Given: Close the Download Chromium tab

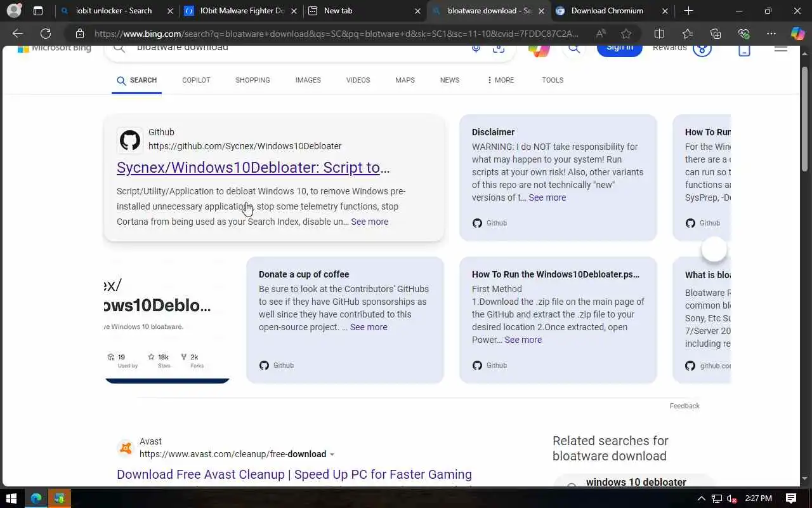Looking at the screenshot, I should click(665, 11).
